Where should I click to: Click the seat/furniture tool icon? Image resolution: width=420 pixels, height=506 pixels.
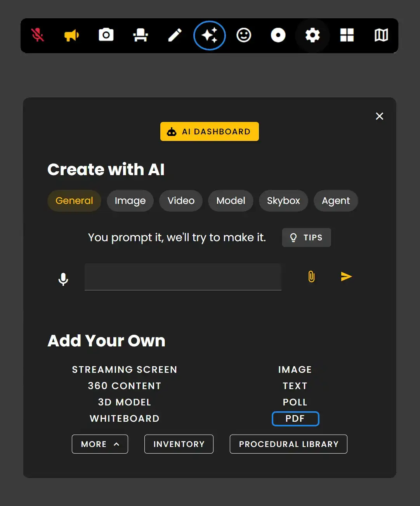coord(141,35)
